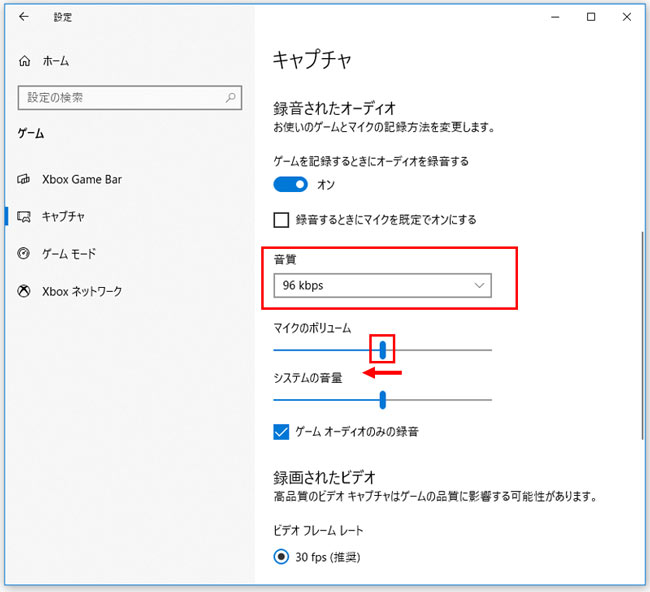Open ゲーム モード settings
650x592 pixels.
[69, 253]
